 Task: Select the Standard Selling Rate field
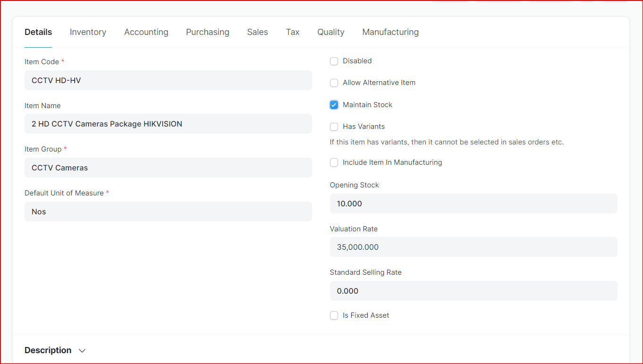click(x=473, y=291)
